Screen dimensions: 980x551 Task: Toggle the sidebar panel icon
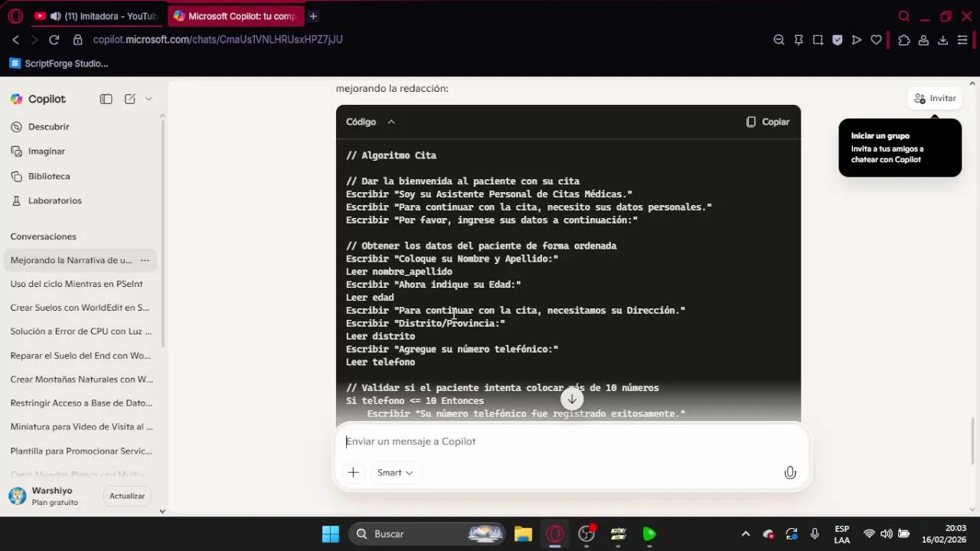coord(106,99)
